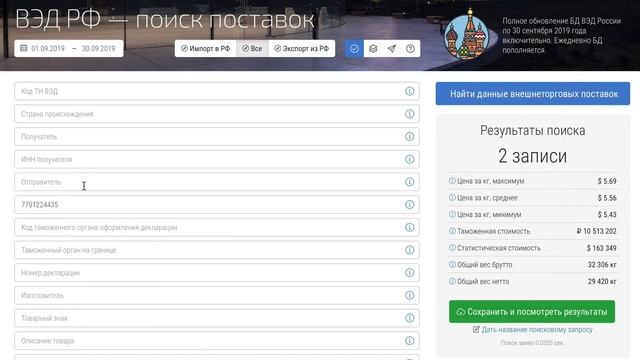Click info icon next to Цена за кг, минимум
This screenshot has height=360, width=640.
click(x=452, y=214)
